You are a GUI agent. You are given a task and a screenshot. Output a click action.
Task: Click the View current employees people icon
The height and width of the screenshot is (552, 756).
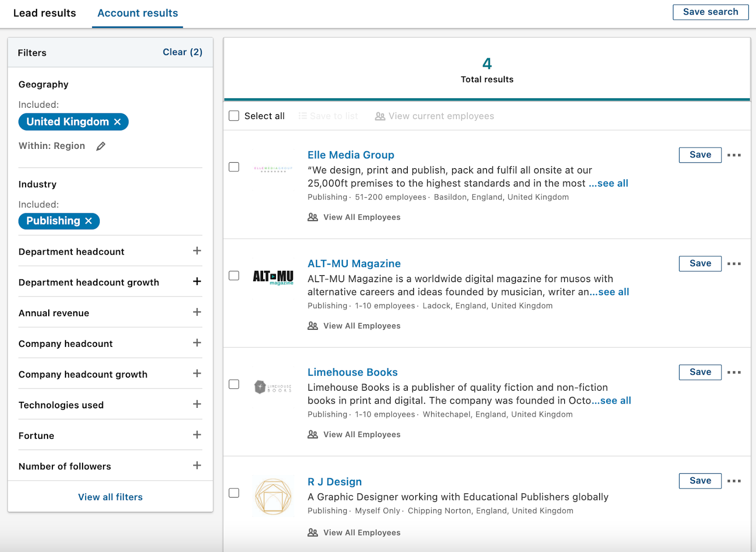tap(380, 116)
